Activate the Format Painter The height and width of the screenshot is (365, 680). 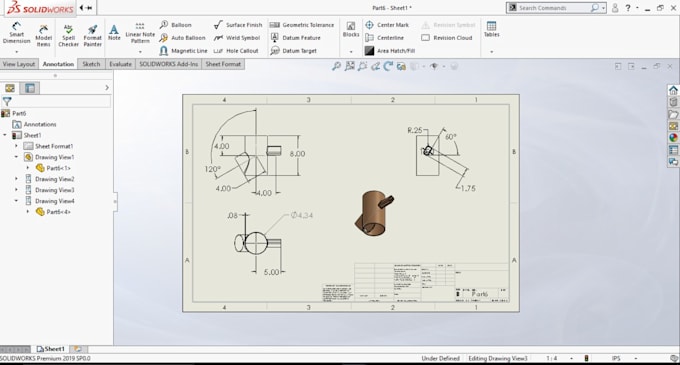(x=92, y=35)
